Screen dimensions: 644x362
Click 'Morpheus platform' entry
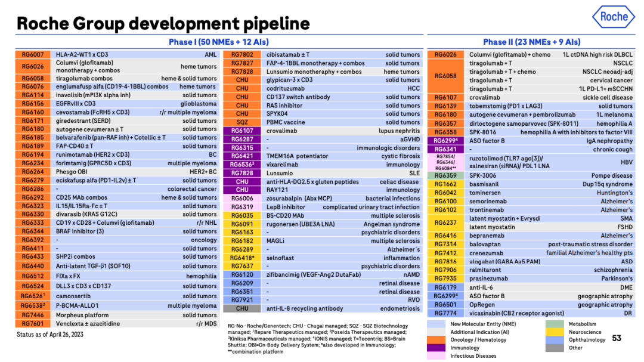pos(82,315)
